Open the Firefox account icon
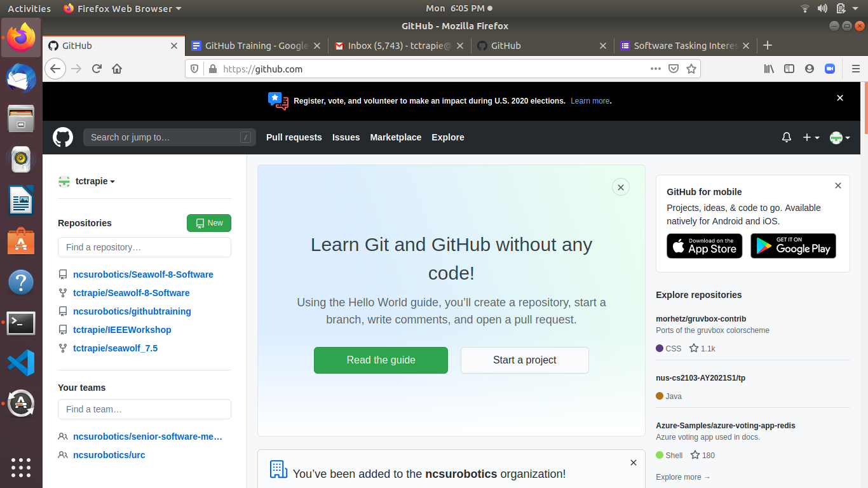 810,69
